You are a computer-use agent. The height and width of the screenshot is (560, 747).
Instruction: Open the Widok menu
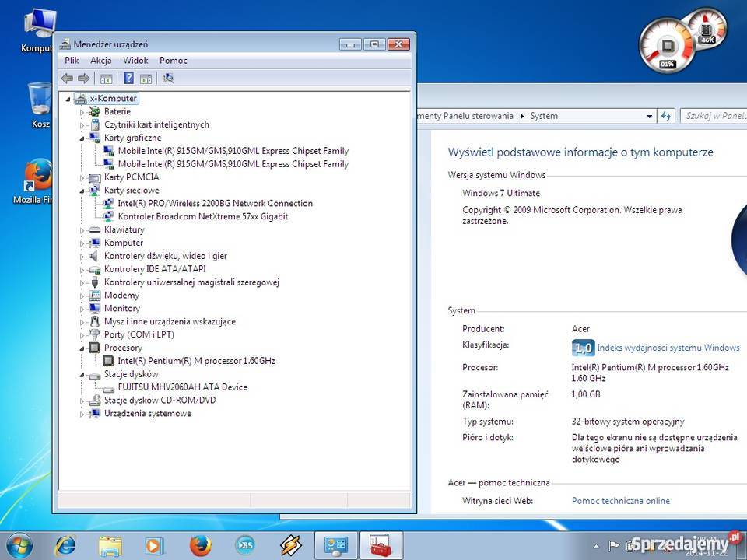point(135,61)
